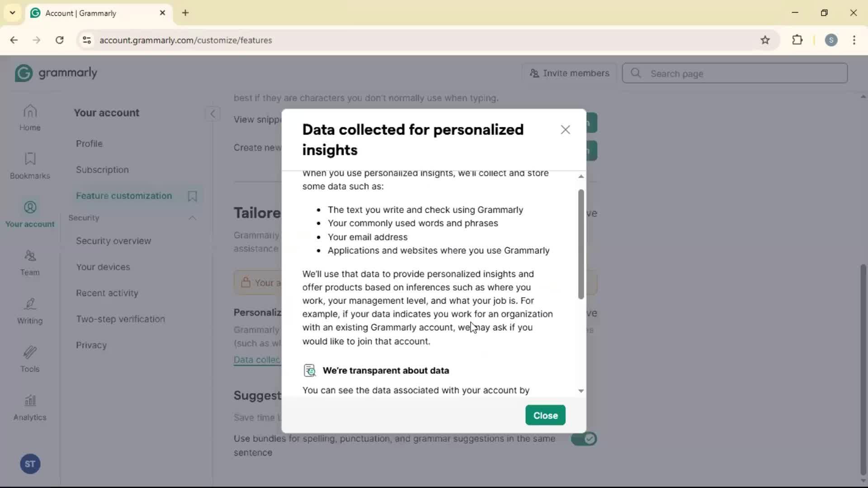Open the Writing section icon
868x488 pixels.
coord(30,311)
